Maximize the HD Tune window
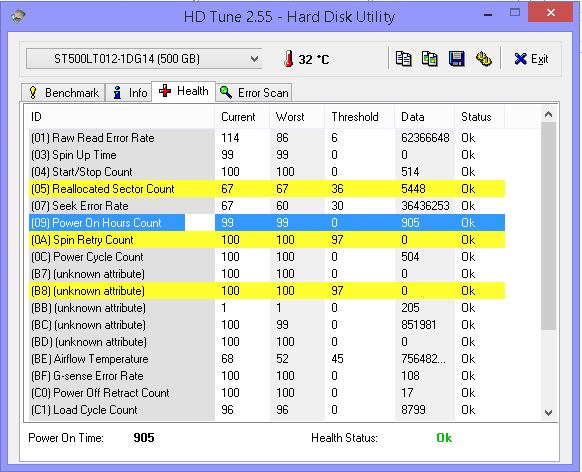Image resolution: width=582 pixels, height=472 pixels. (x=515, y=13)
